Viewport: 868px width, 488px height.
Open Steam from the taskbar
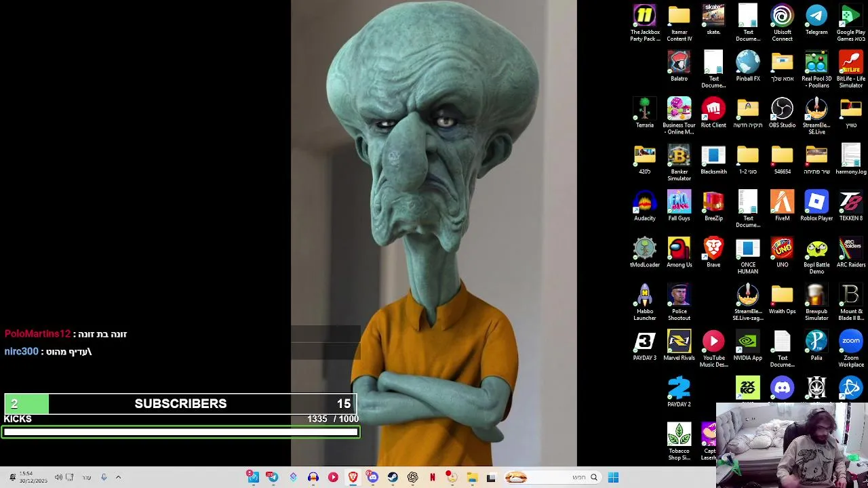(393, 477)
